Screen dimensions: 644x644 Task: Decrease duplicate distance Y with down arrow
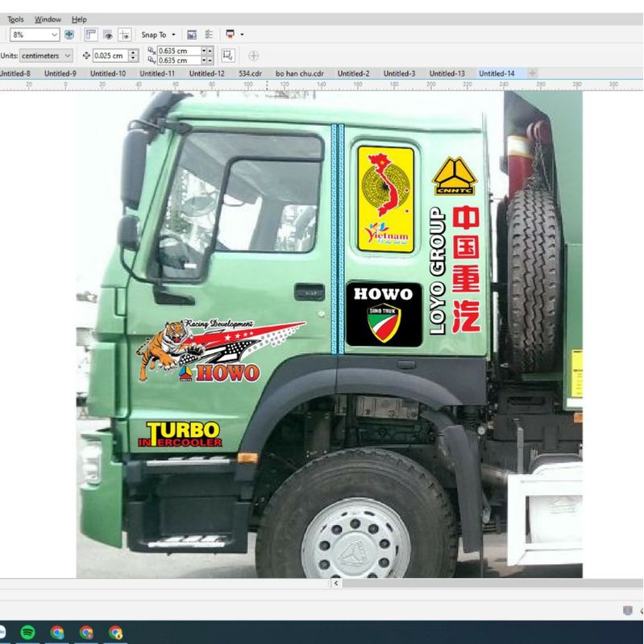pos(204,60)
